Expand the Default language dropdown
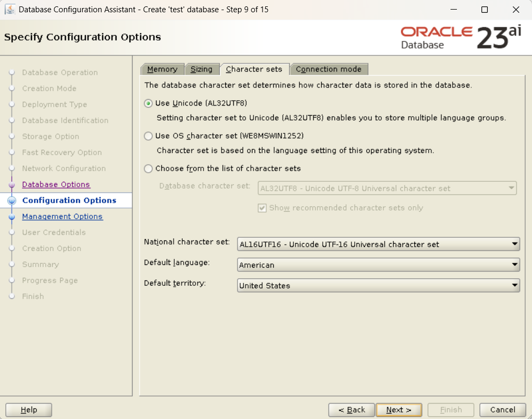 click(378, 265)
